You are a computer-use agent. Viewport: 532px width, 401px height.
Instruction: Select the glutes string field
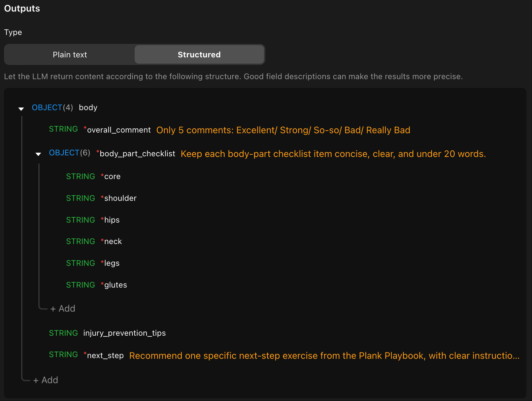pos(116,285)
